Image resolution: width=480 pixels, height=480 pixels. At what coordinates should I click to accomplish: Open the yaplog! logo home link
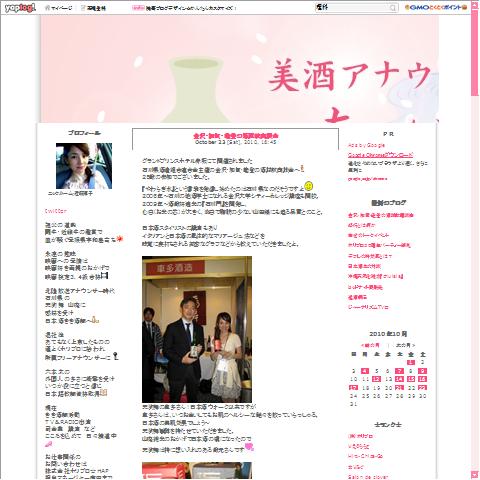(x=20, y=7)
